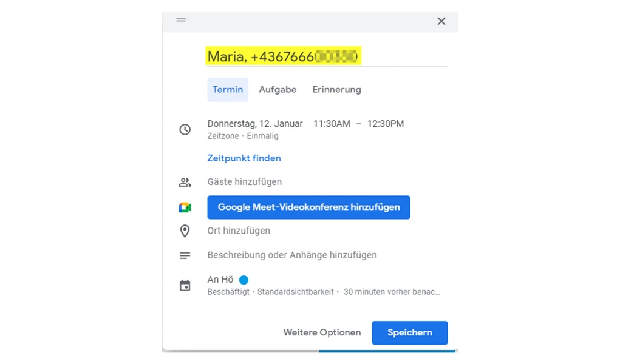Add Beschreibung oder Anhänge
620x364 pixels.
[x=292, y=255]
